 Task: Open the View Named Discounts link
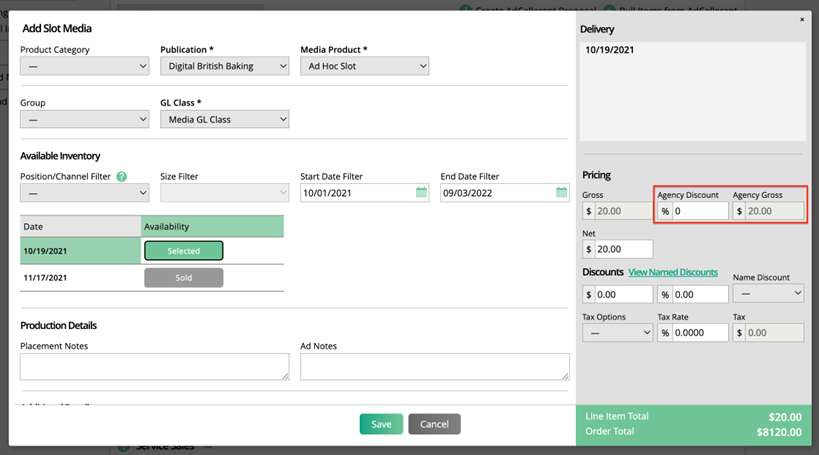(x=672, y=272)
